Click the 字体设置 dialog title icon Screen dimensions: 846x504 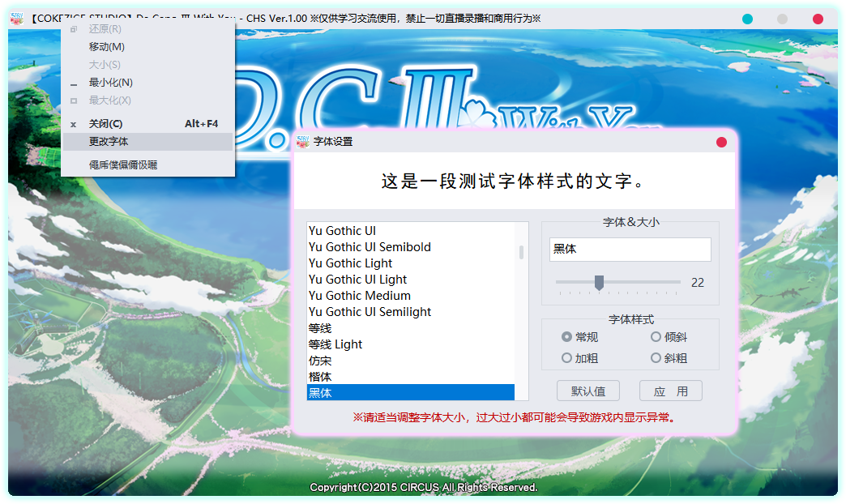click(303, 142)
